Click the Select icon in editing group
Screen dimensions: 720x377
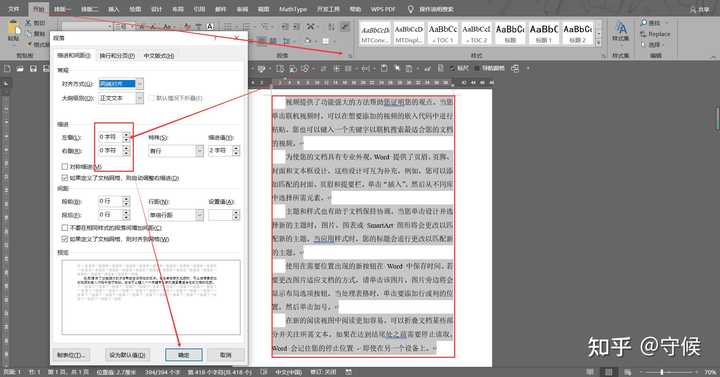(x=643, y=45)
